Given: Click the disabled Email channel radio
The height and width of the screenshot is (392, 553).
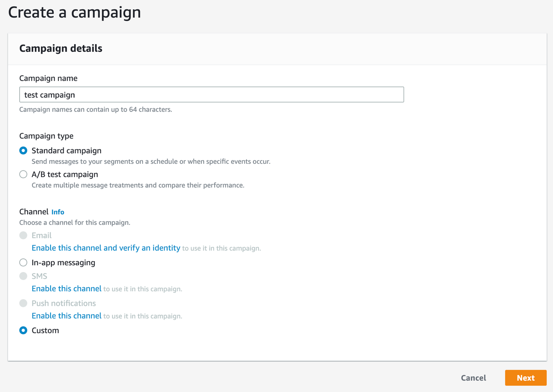Looking at the screenshot, I should coord(23,236).
